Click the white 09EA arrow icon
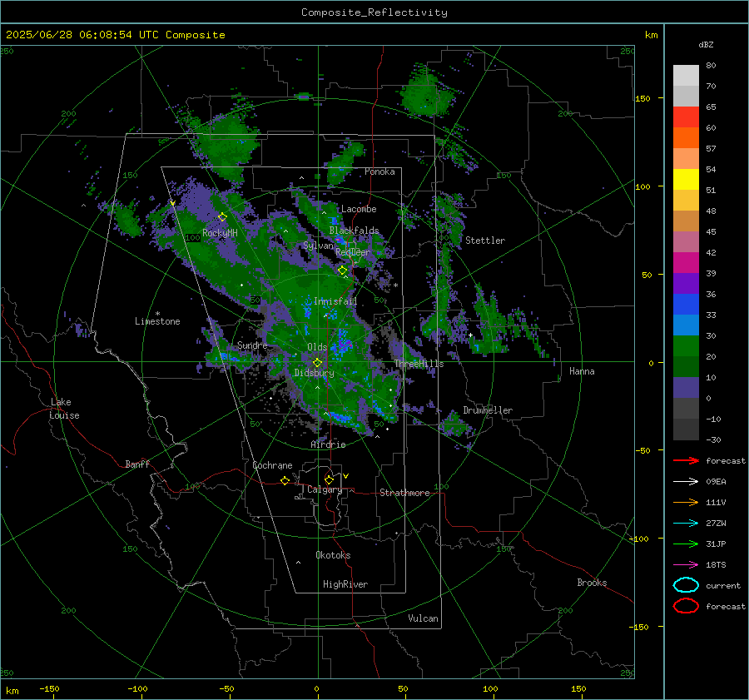Viewport: 749px width, 700px height. (686, 481)
